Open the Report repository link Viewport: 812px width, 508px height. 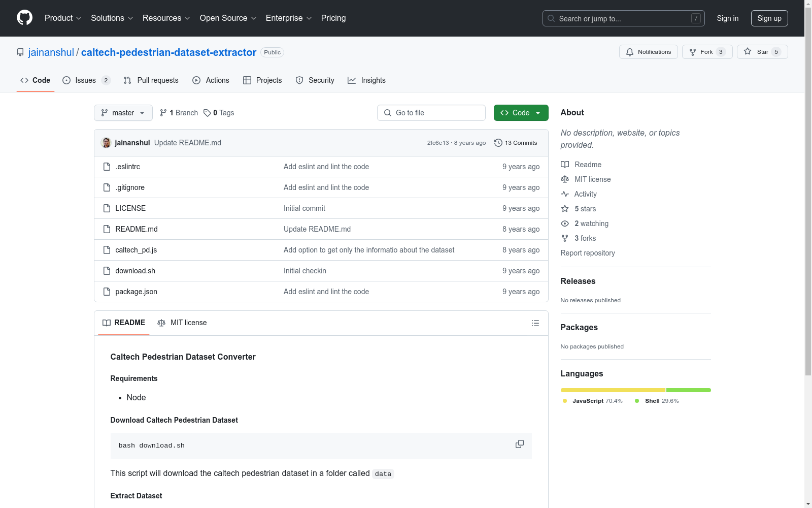point(588,253)
